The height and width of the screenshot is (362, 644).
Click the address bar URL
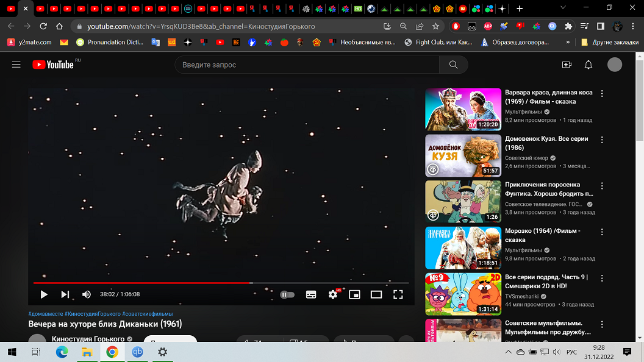pos(201,26)
